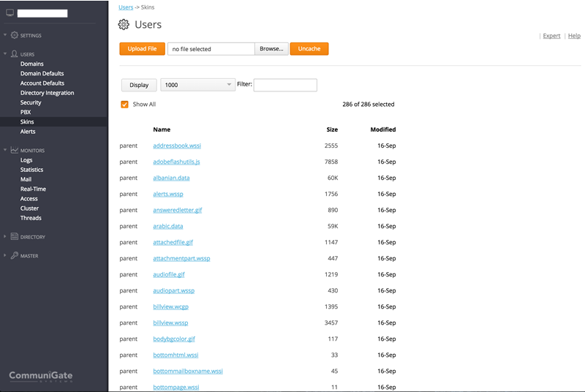Click into the Filter text field
The image size is (585, 392).
coord(285,85)
